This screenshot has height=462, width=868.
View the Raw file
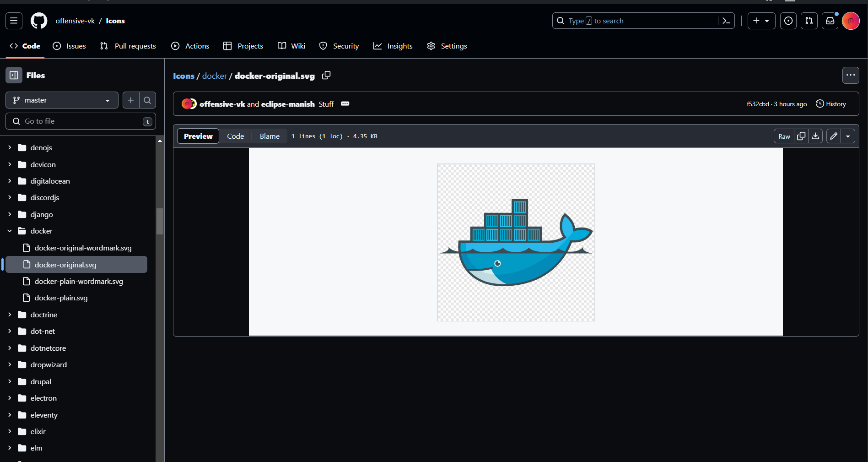coord(784,136)
